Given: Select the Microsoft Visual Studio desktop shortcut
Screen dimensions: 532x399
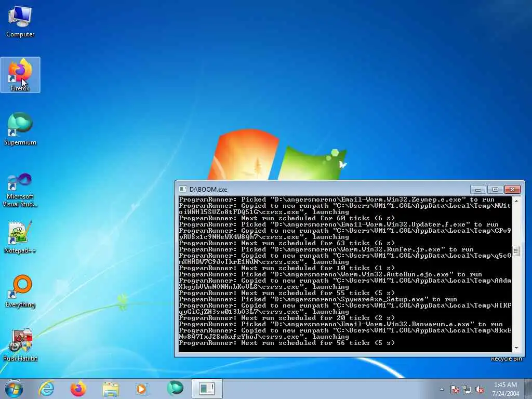Looking at the screenshot, I should 20,190.
